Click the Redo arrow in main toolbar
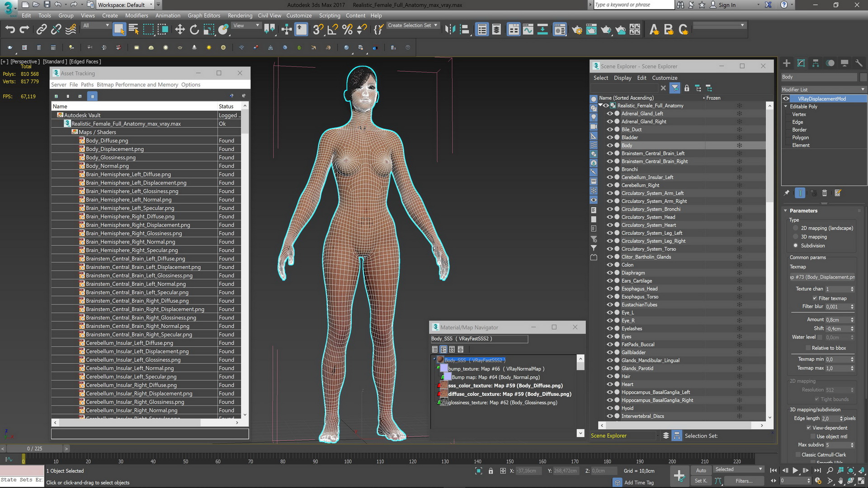Viewport: 868px width, 488px height. 24,30
